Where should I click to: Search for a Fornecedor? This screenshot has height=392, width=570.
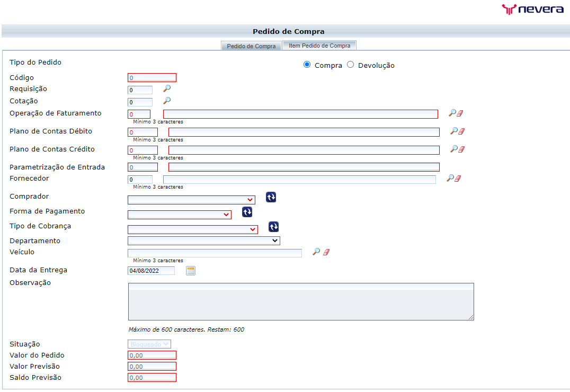[451, 178]
